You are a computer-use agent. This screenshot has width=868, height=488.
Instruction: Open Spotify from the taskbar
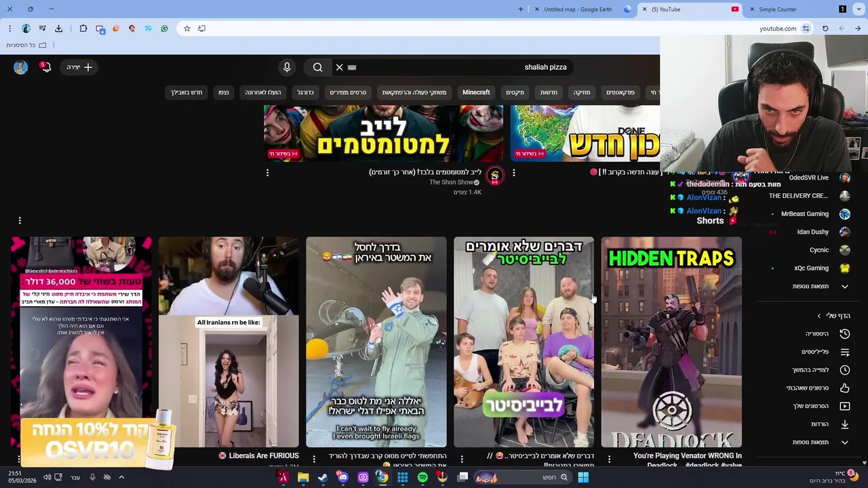[x=422, y=477]
